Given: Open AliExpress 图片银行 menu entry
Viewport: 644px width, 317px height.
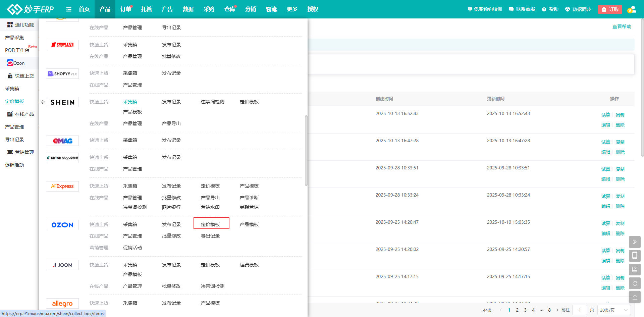Looking at the screenshot, I should [171, 207].
